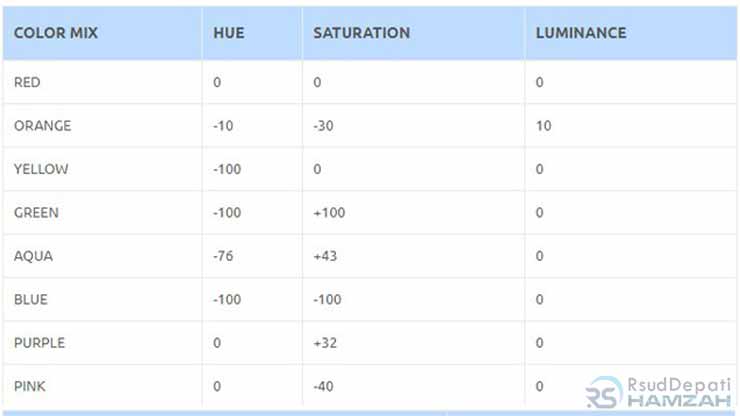Select the PURPLE row label
The height and width of the screenshot is (416, 740).
click(39, 342)
